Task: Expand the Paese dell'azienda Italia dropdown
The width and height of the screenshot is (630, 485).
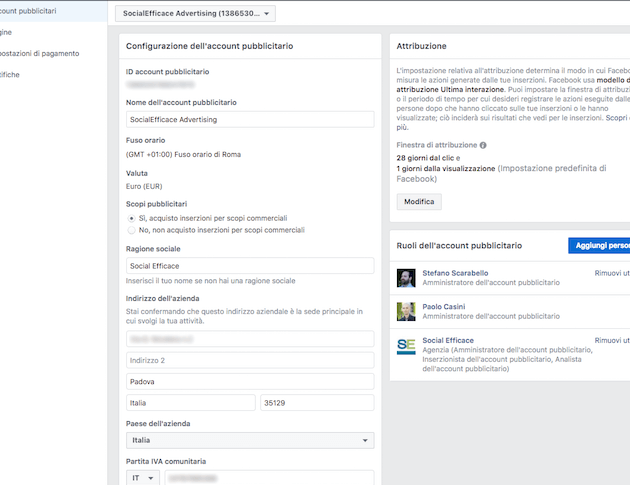Action: click(250, 440)
